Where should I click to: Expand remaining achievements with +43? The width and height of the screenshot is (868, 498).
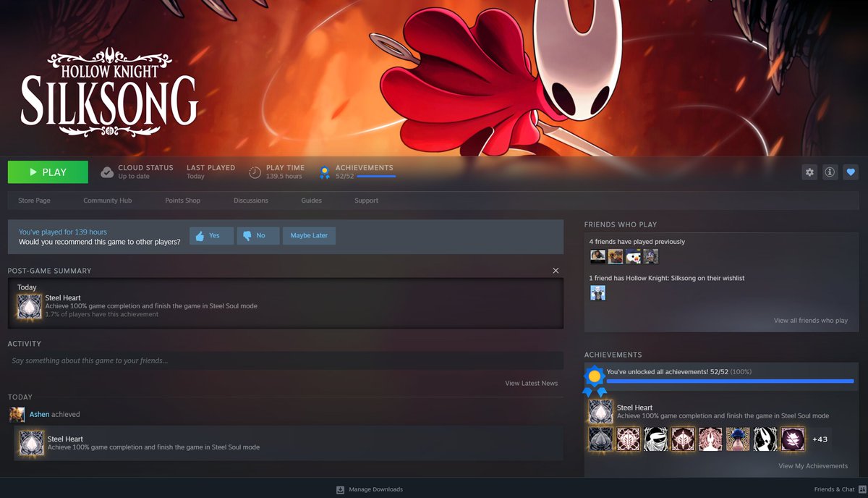click(x=820, y=439)
